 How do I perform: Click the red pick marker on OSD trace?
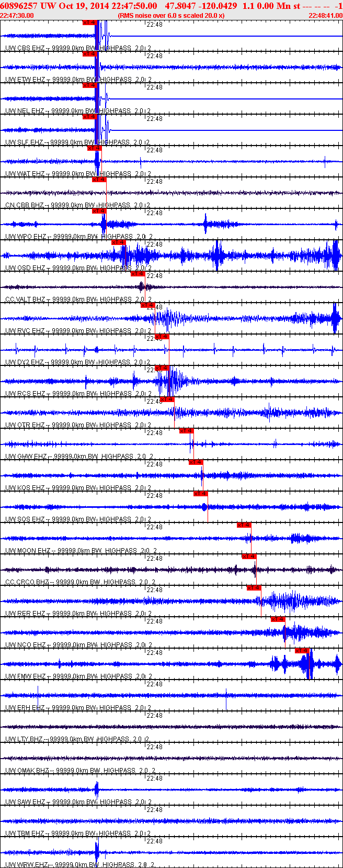[119, 242]
